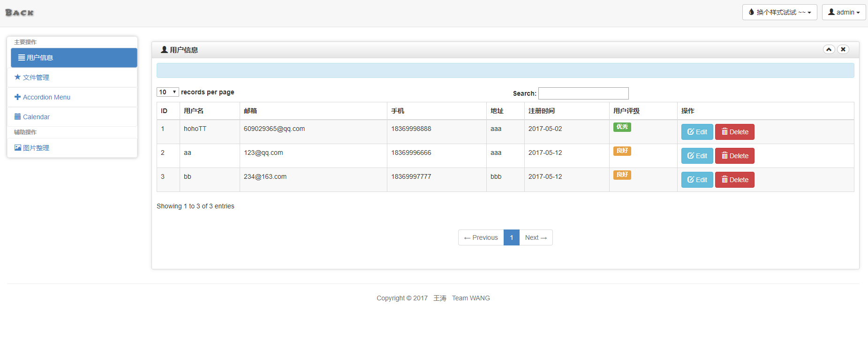Open 文件管理 from the sidebar
Screen dimensions: 868x344
click(x=72, y=77)
